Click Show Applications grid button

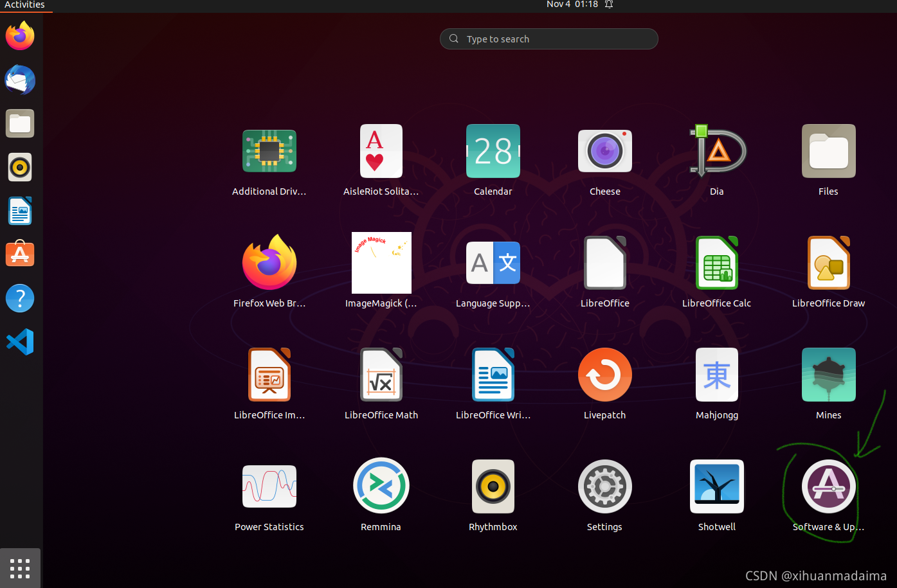pos(20,568)
